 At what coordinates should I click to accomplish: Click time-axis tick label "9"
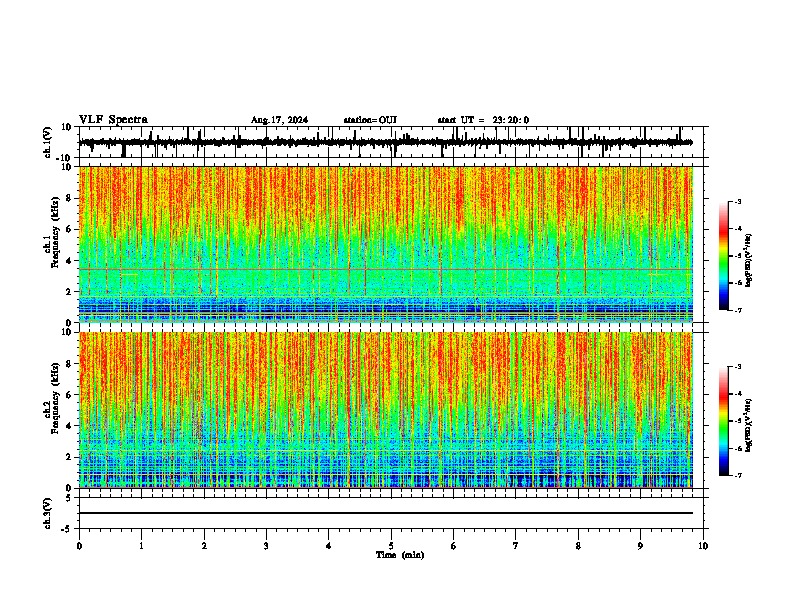click(x=641, y=546)
